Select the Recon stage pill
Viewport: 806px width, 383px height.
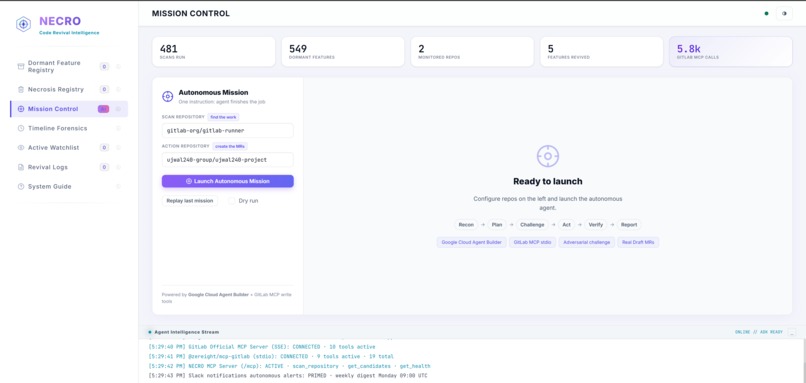tap(466, 225)
